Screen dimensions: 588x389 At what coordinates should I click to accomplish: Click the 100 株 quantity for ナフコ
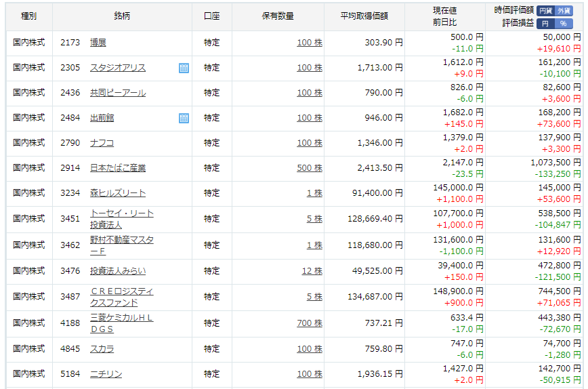tap(310, 143)
